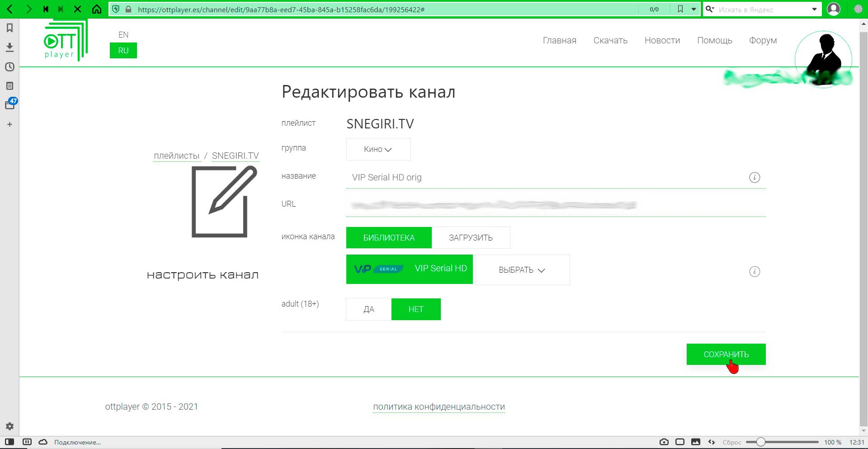Click the sync cloud icon in status bar
This screenshot has height=449, width=868.
(43, 442)
